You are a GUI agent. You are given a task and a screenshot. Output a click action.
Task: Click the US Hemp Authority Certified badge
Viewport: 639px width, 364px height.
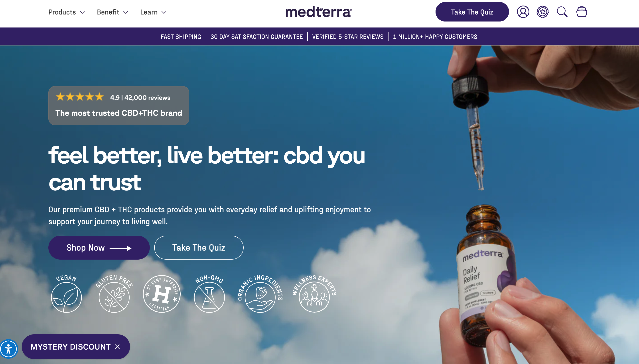pos(162,294)
